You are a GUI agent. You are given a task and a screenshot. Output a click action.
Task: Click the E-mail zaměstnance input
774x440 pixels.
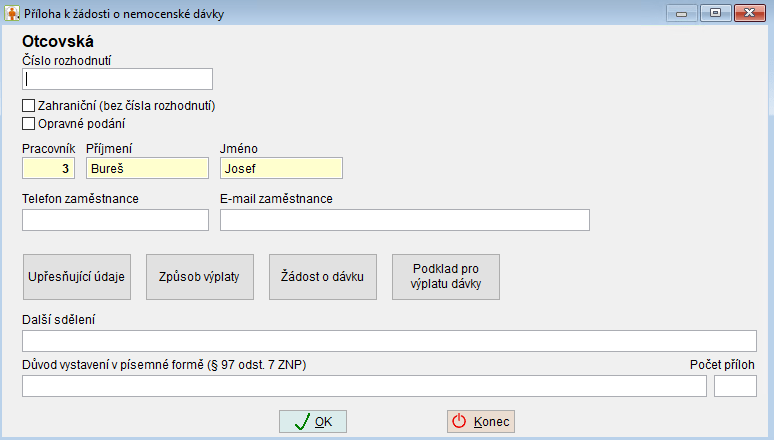(x=405, y=220)
